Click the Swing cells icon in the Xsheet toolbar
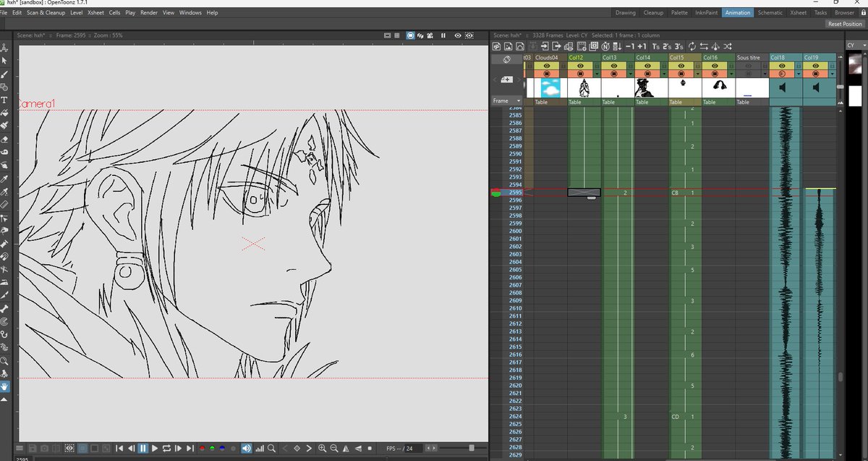This screenshot has height=461, width=868. [716, 46]
